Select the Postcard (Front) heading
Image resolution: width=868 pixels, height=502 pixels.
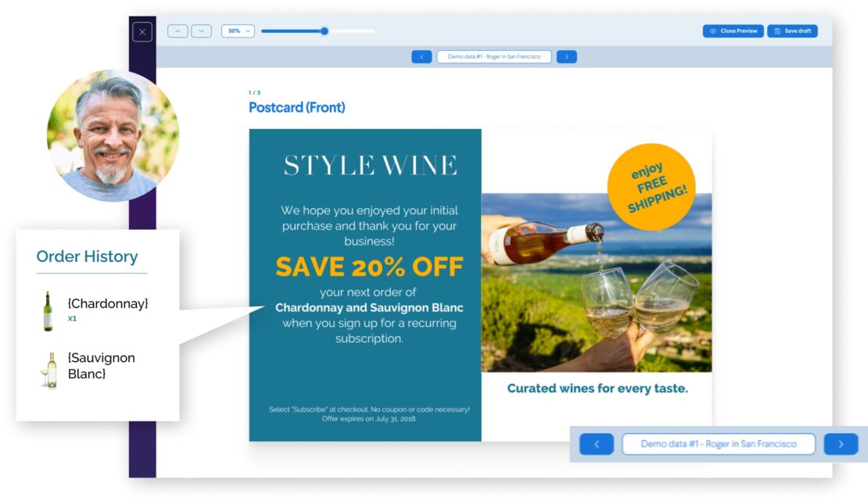(296, 107)
